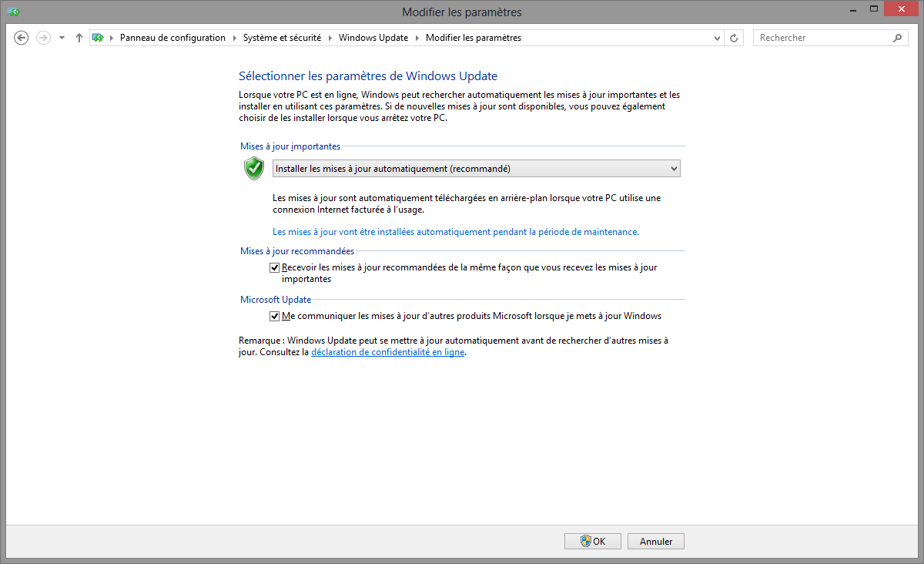Click the Annuler button
The image size is (924, 564).
click(x=656, y=542)
